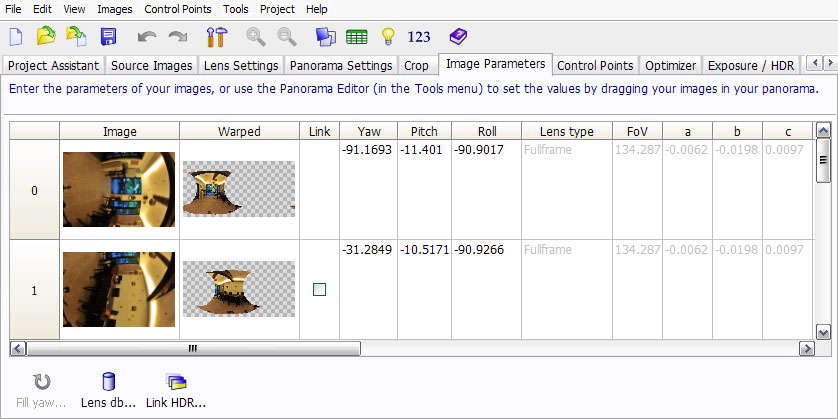Open the green table spreadsheet icon
Screen dimensions: 838x419
click(x=357, y=37)
